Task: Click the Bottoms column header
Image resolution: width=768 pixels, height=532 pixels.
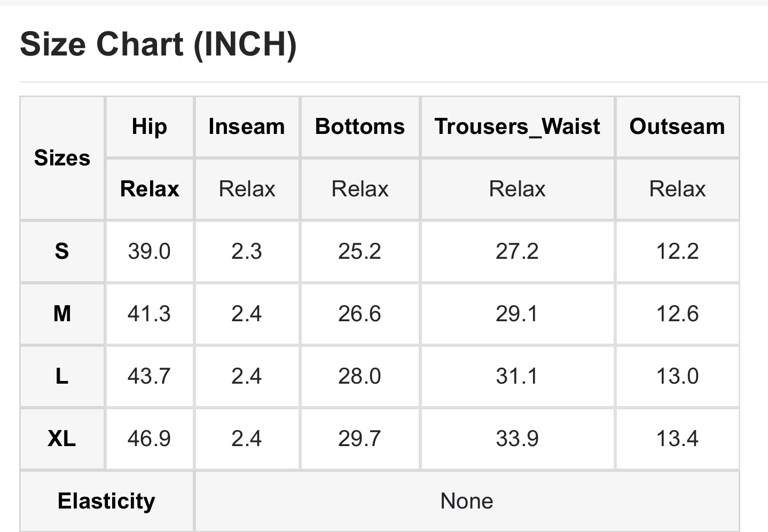Action: click(360, 127)
